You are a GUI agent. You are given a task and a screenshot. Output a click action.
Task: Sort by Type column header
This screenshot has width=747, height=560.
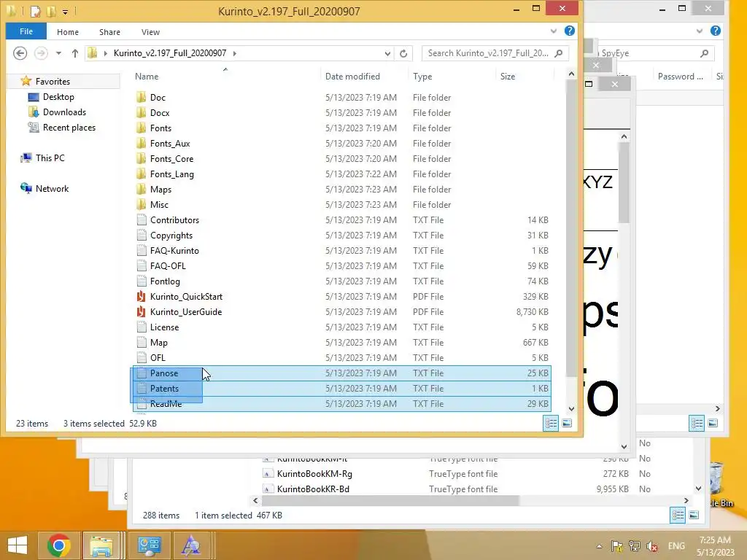pos(422,76)
